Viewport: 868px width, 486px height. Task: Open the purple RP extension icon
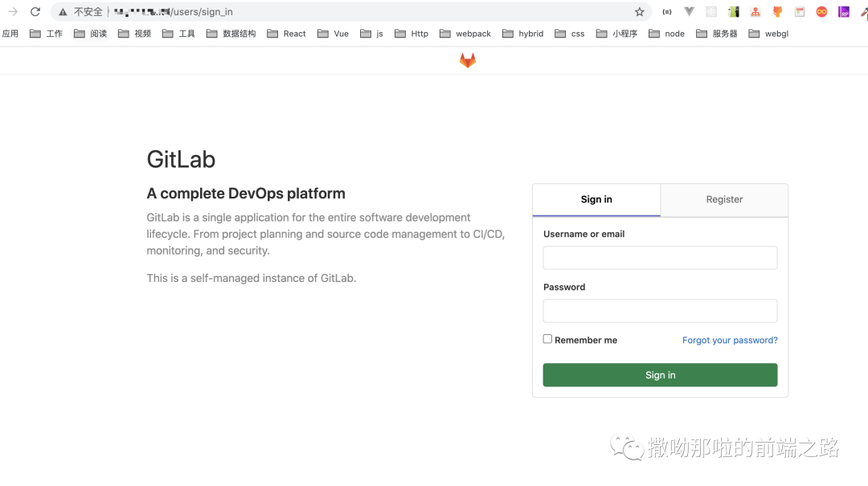point(843,12)
